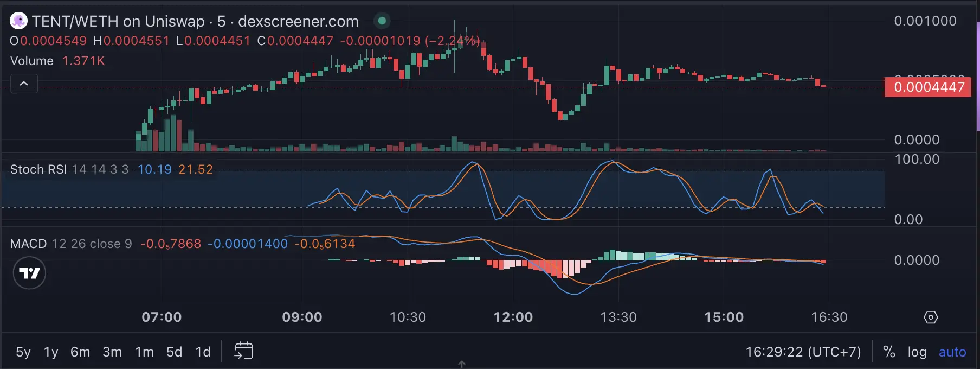Select the 5y time range
Viewport: 980px width, 369px height.
23,352
